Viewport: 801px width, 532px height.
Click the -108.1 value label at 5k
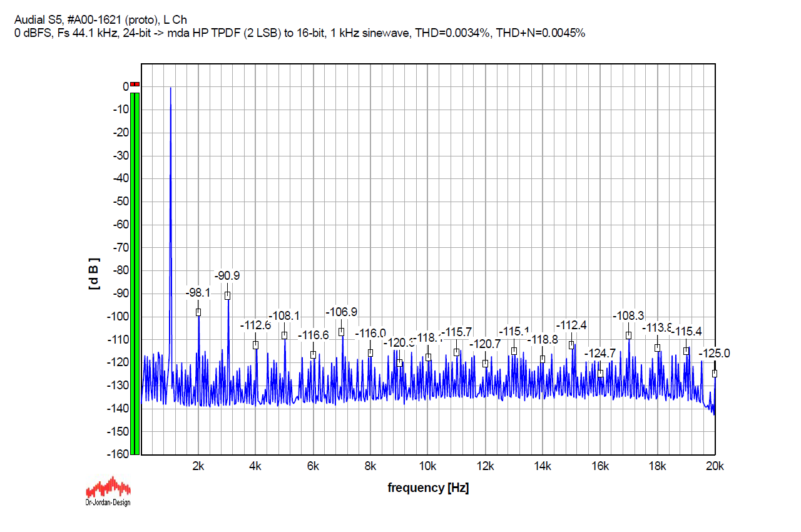[x=284, y=315]
